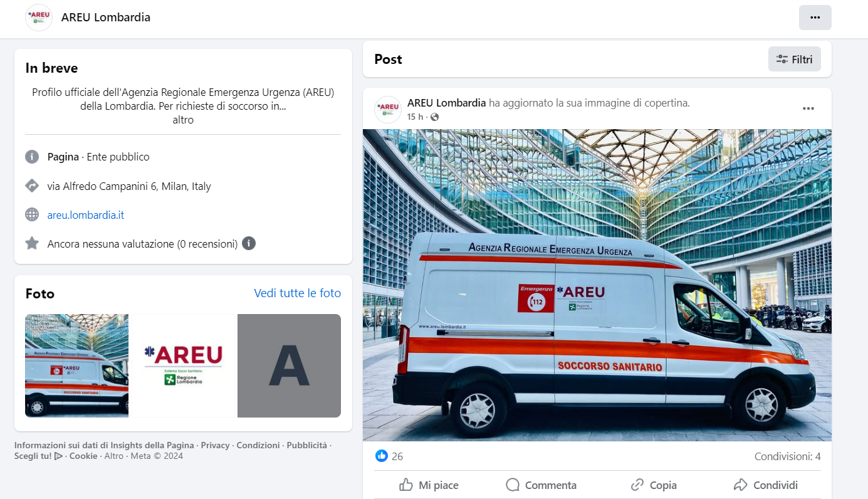Like the post with Mi piace
Screen dimensions: 868x499
point(429,485)
